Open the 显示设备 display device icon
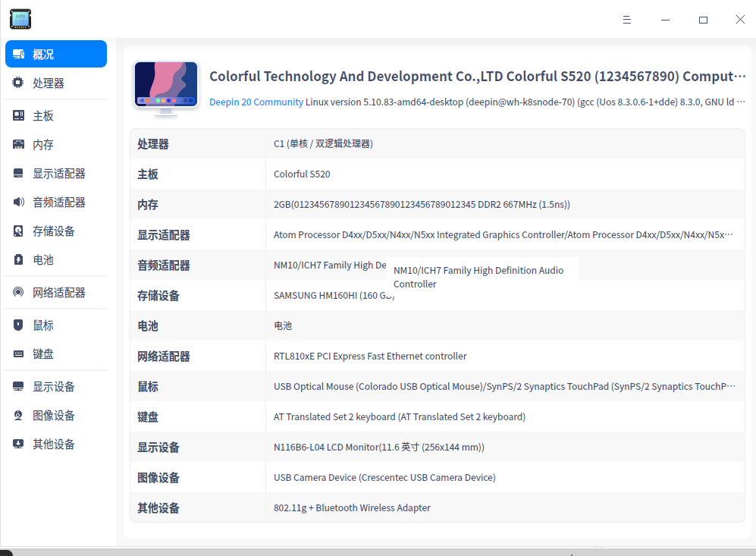756x556 pixels. 17,386
